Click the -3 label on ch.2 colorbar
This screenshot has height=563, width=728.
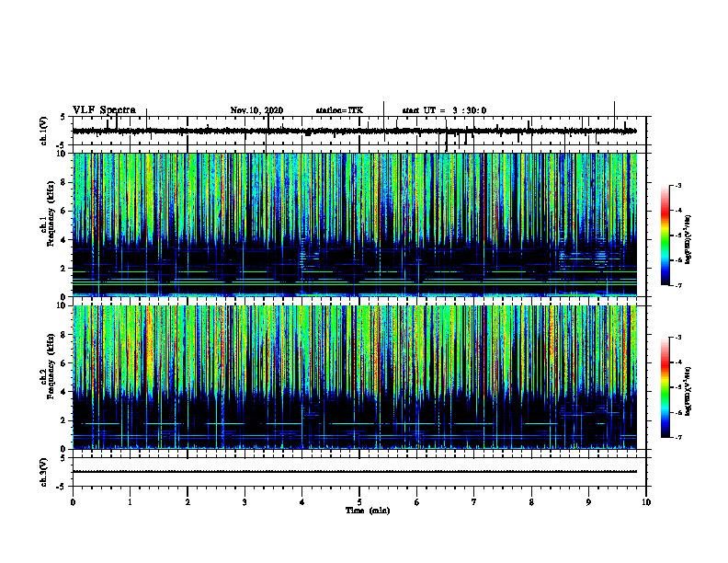678,338
